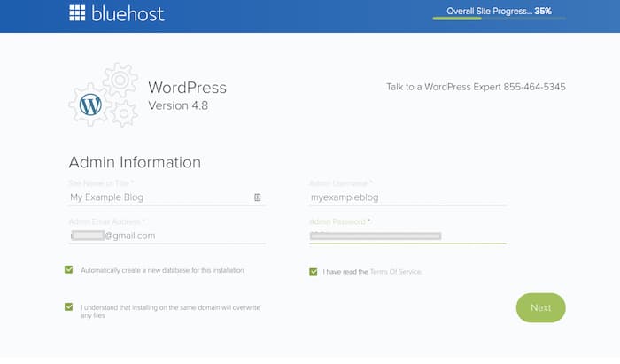Open the Terms Of Service link
This screenshot has width=620, height=364.
tap(396, 272)
